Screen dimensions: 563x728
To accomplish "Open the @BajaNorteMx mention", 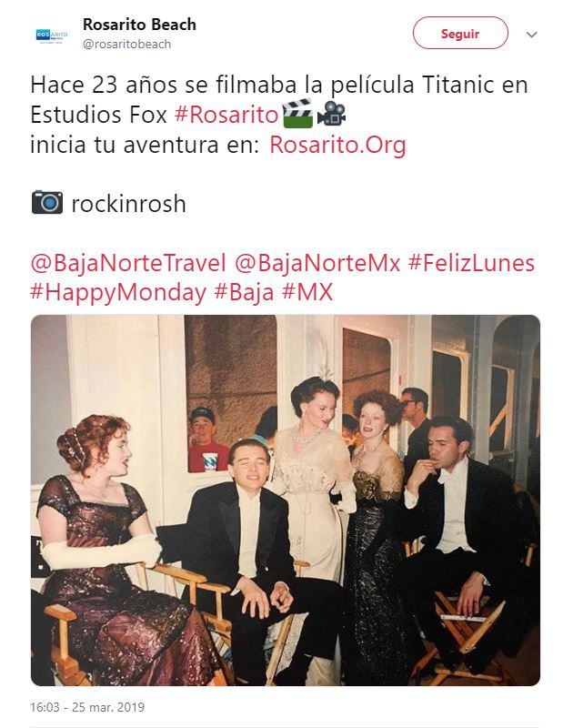I will [x=317, y=263].
